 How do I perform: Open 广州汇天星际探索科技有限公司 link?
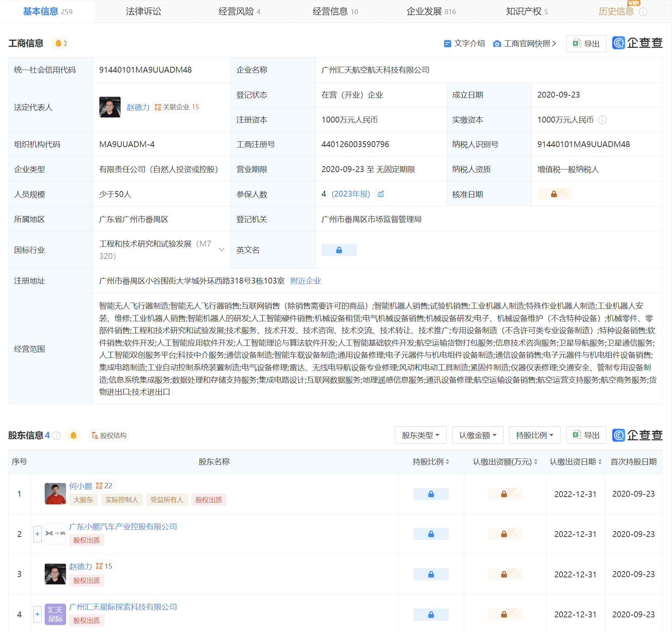123,607
